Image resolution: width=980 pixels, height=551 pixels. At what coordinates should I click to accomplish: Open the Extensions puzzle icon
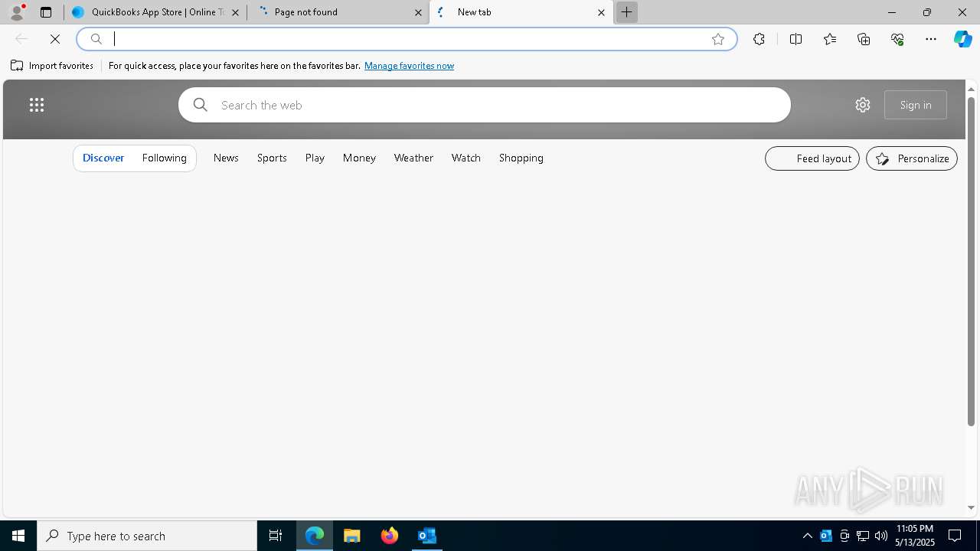pos(759,39)
